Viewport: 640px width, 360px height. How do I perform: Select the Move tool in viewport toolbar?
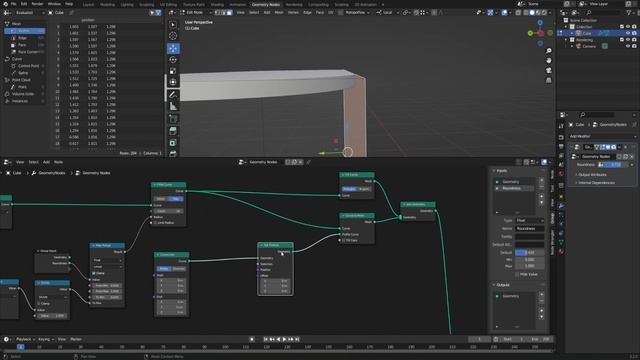click(x=173, y=49)
